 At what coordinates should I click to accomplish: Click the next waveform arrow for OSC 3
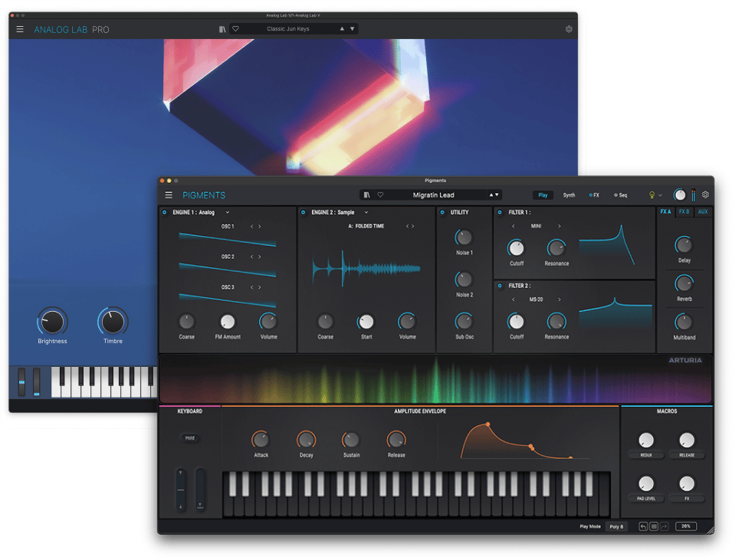(259, 287)
